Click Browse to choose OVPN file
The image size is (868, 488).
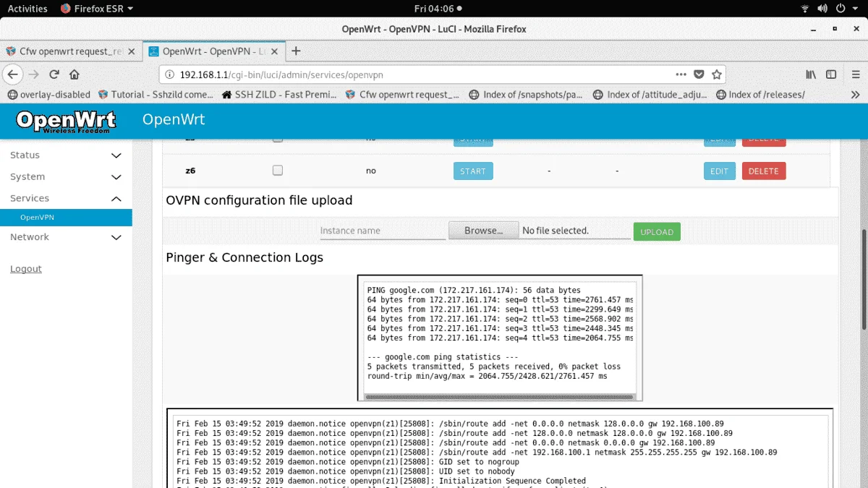pyautogui.click(x=484, y=231)
